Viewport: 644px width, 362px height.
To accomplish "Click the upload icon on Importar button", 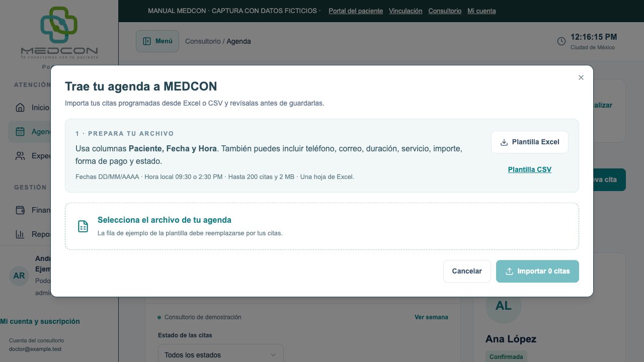I will click(x=509, y=271).
